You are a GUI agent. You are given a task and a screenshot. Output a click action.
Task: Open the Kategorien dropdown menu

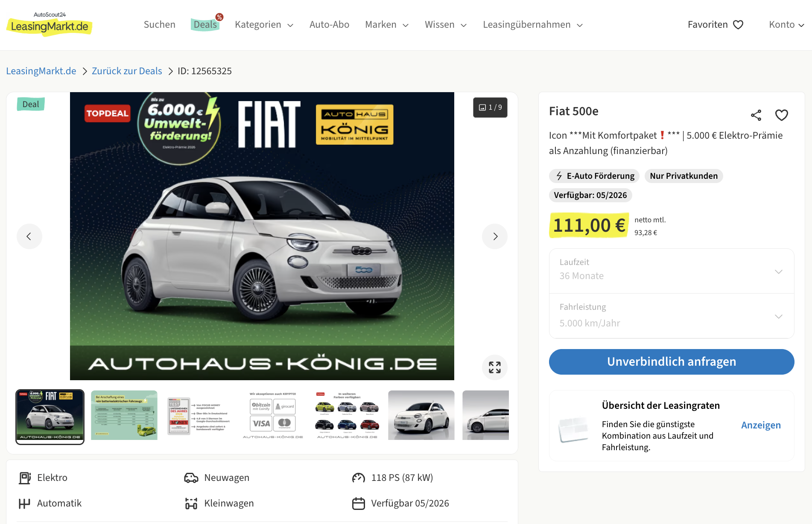click(x=264, y=25)
